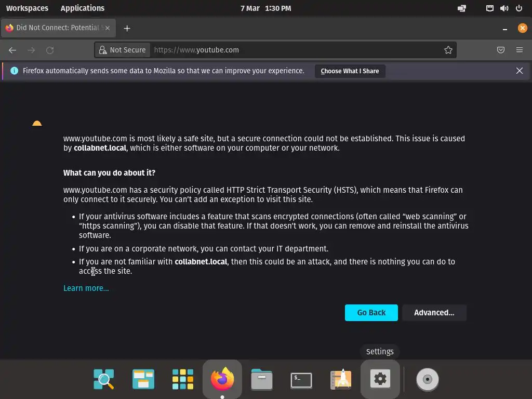Dismiss the Firefox data notification bar
The image size is (532, 399).
pos(520,71)
